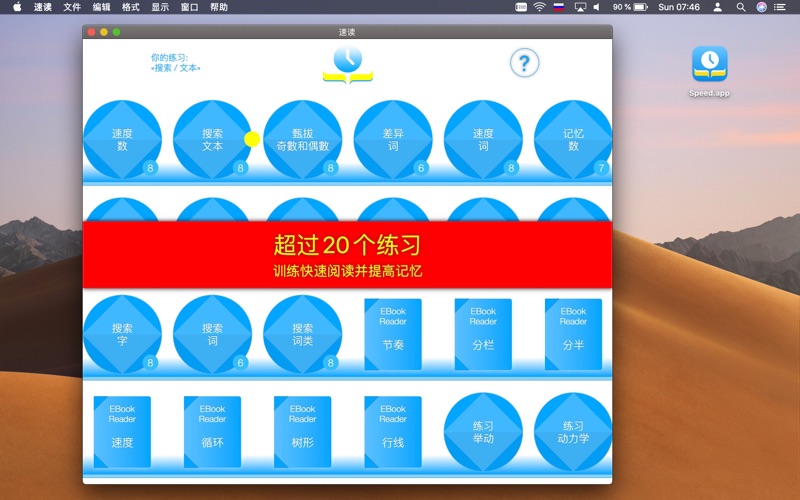Image resolution: width=800 pixels, height=500 pixels.
Task: Click the Wi-Fi status icon
Action: pyautogui.click(x=539, y=7)
